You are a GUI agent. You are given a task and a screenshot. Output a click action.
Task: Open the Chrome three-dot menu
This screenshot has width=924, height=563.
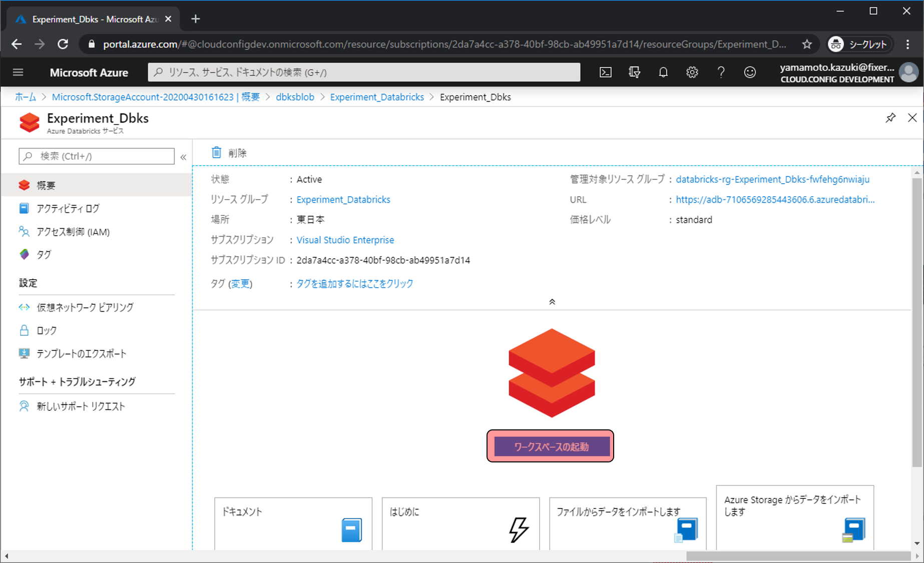(x=907, y=45)
